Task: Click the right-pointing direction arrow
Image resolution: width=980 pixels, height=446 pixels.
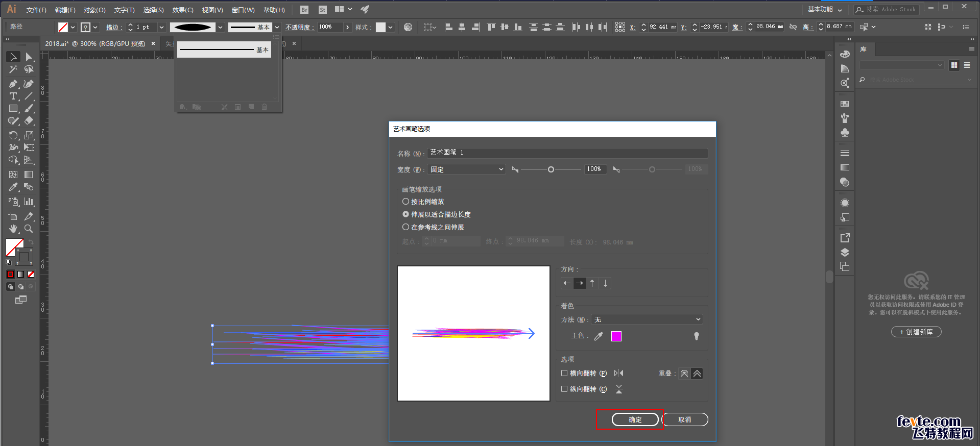Action: (579, 283)
